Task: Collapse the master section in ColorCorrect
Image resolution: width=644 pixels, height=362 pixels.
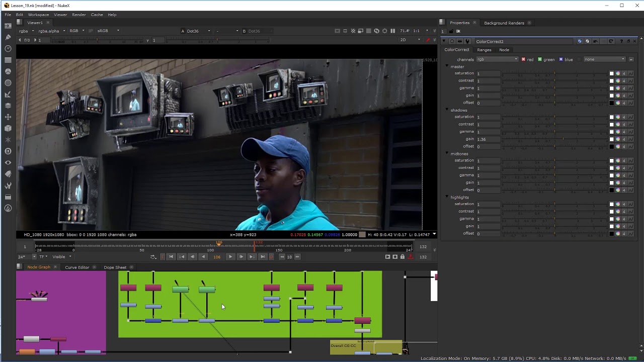Action: (x=447, y=66)
